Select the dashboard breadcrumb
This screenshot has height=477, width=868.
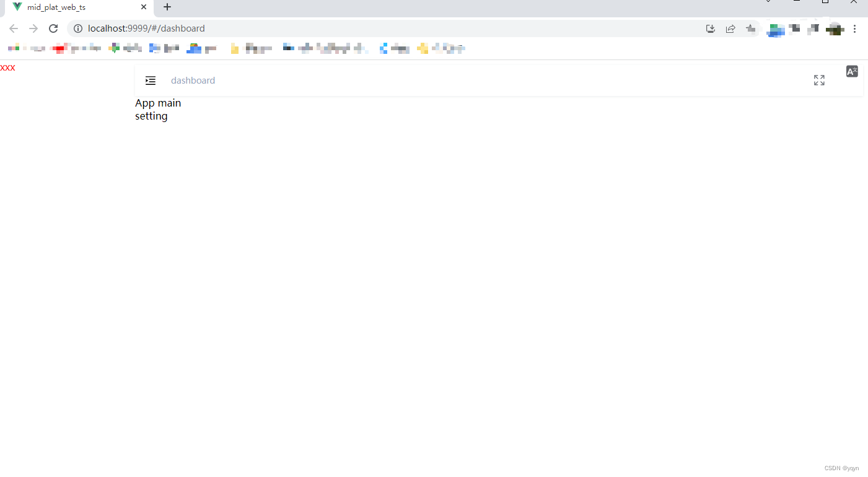[193, 81]
